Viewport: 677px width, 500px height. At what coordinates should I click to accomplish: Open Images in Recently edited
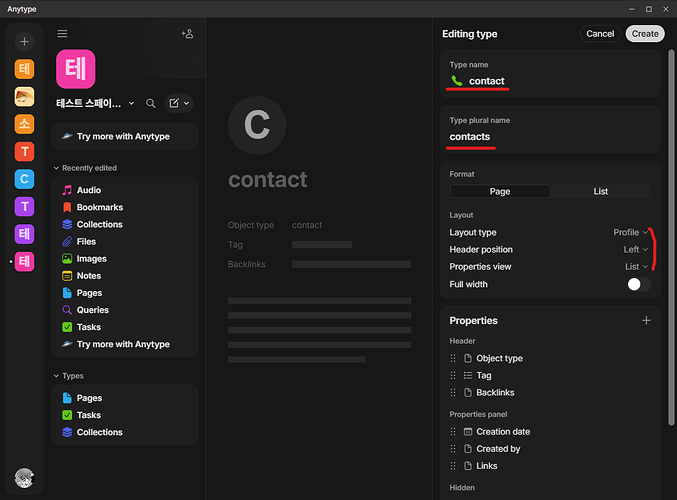[x=125, y=259]
